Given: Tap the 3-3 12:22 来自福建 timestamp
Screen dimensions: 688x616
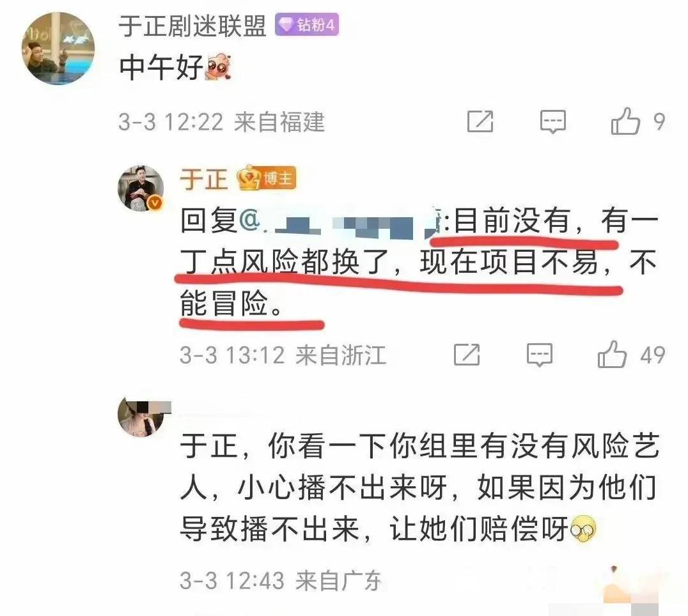Looking at the screenshot, I should [222, 121].
